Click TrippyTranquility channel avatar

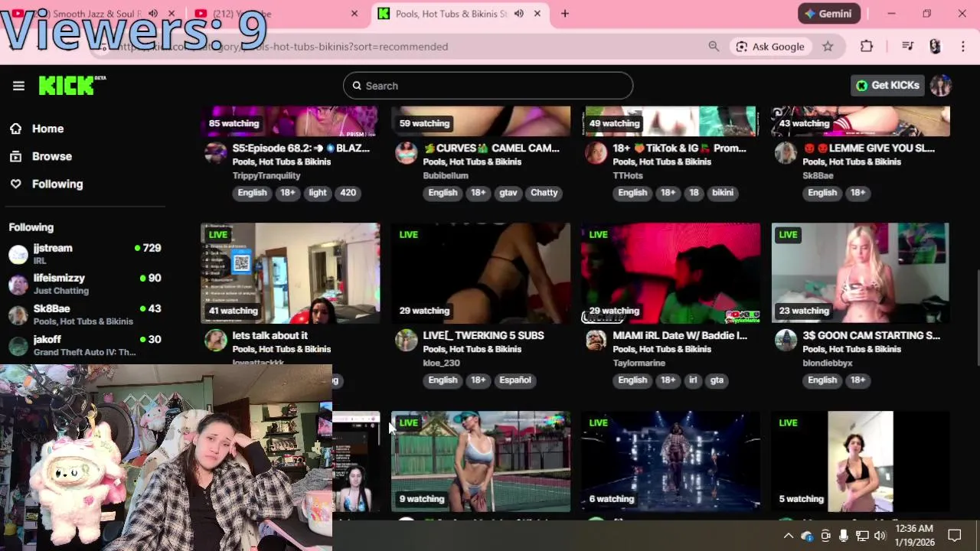(x=216, y=153)
